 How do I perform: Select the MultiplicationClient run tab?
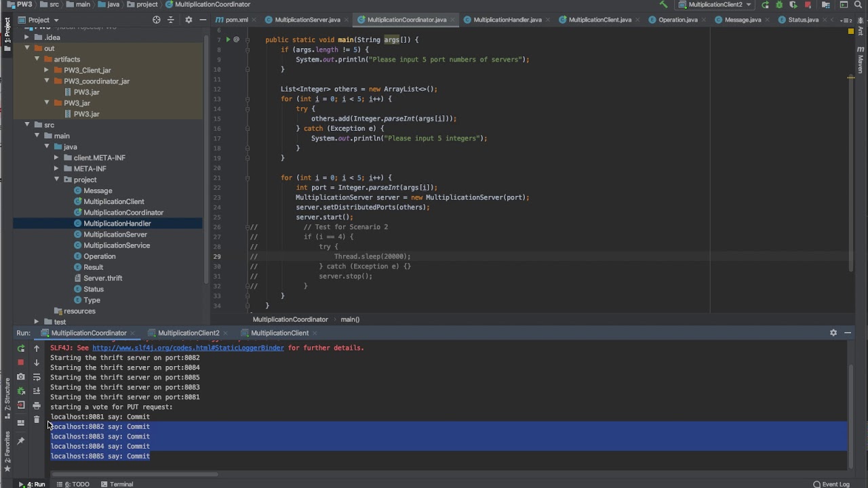pos(279,333)
